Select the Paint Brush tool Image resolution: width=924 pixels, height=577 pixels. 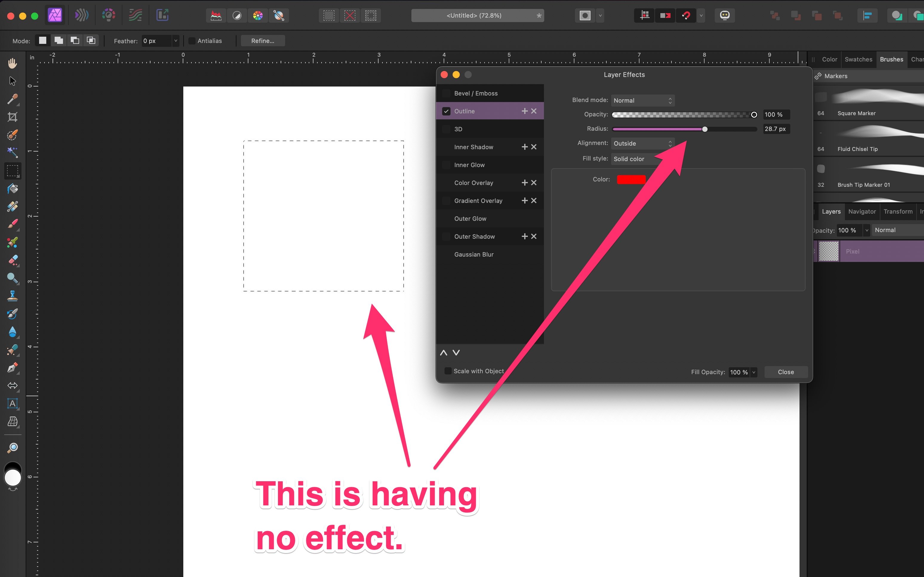pos(13,224)
